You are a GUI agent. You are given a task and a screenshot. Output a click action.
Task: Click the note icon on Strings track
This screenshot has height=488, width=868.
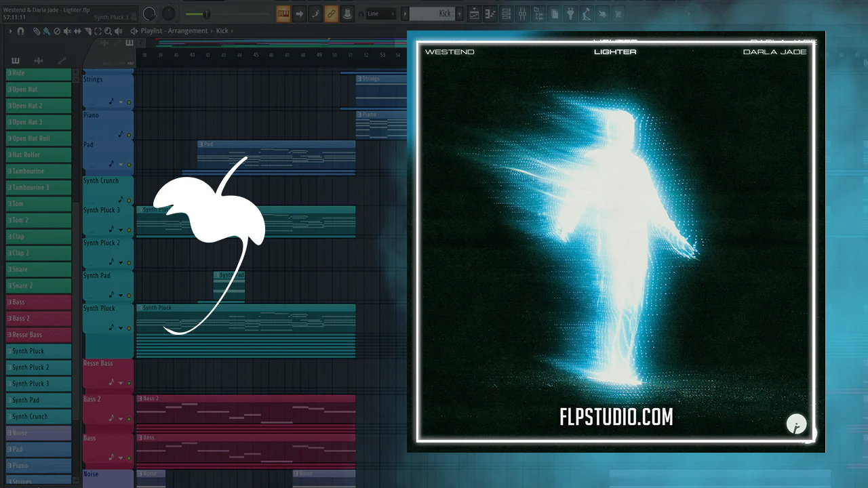point(111,102)
